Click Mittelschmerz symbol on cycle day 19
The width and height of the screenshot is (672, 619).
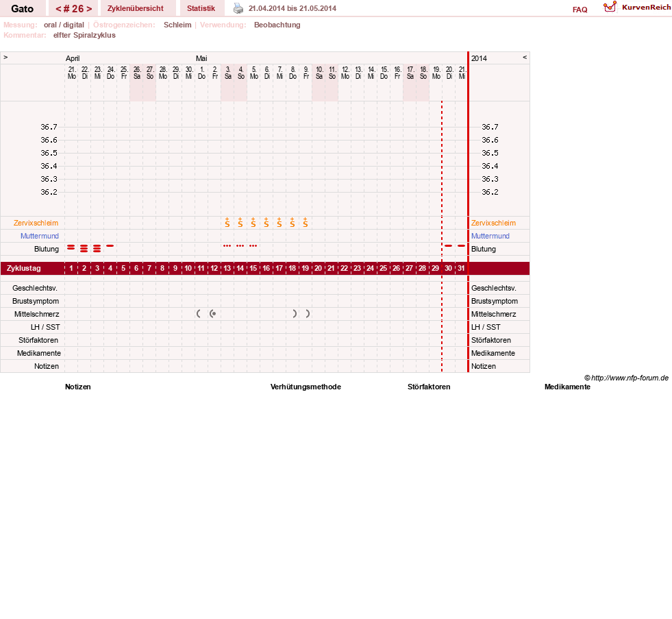coord(308,313)
